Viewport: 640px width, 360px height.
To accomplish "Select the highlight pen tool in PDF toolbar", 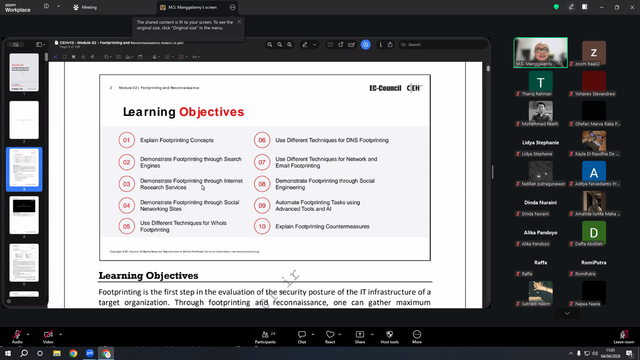I will [305, 44].
